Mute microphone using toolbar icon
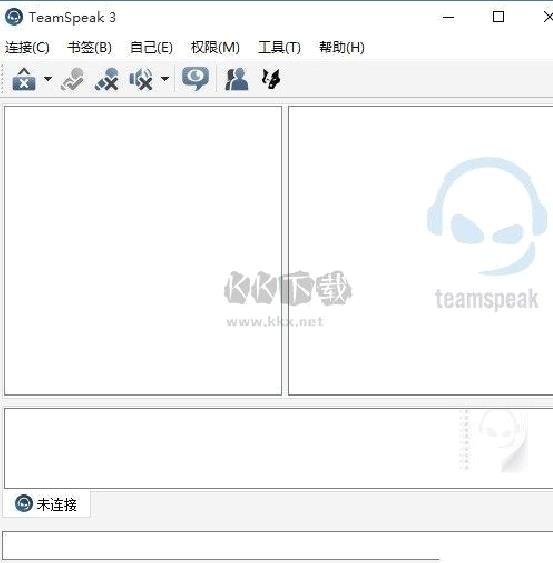Viewport: 553px width, 563px height. click(107, 79)
